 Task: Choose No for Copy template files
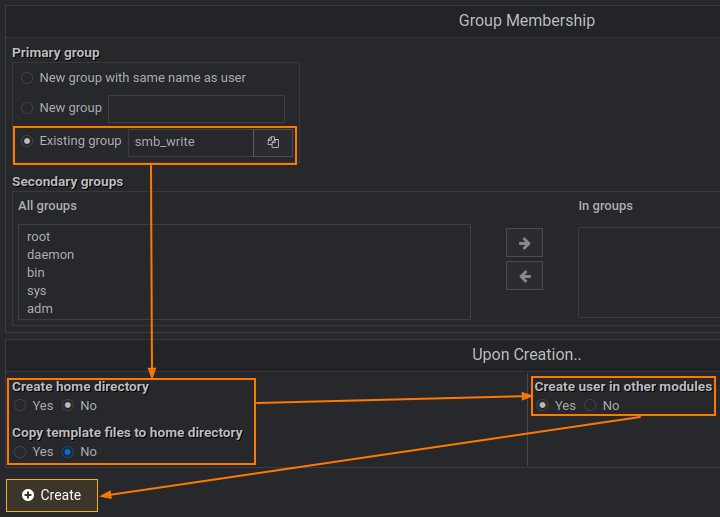click(x=68, y=452)
